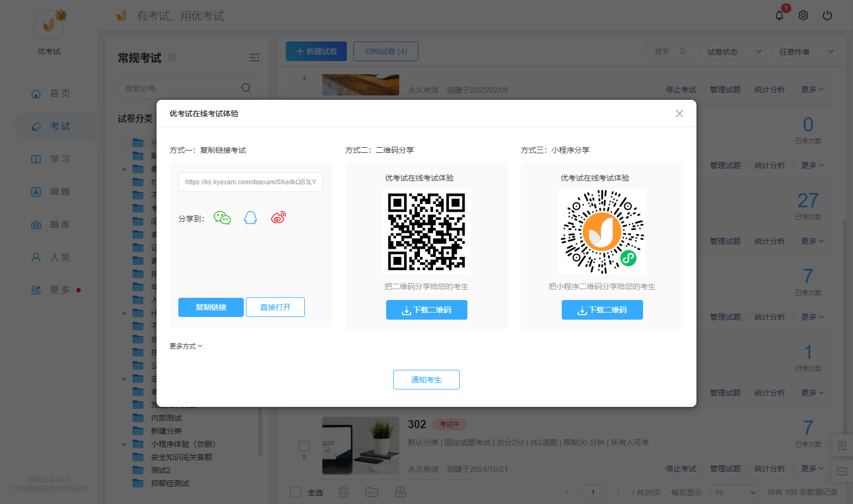Download the standard QR code under 方式二
This screenshot has width=853, height=504.
(426, 310)
